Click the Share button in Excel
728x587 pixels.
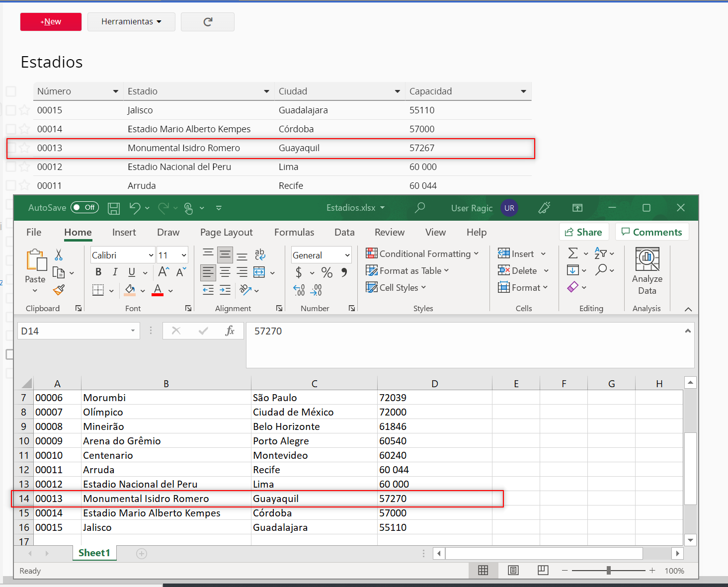[584, 232]
